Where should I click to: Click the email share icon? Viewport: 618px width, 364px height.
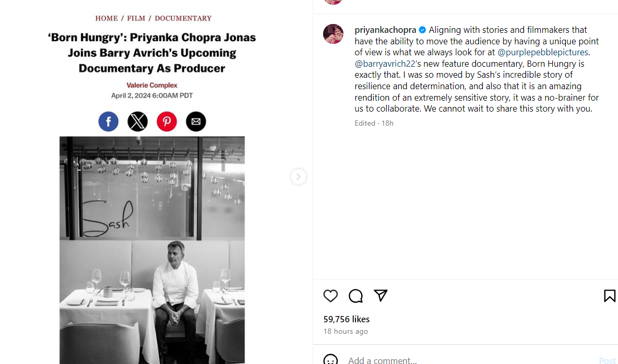tap(196, 122)
